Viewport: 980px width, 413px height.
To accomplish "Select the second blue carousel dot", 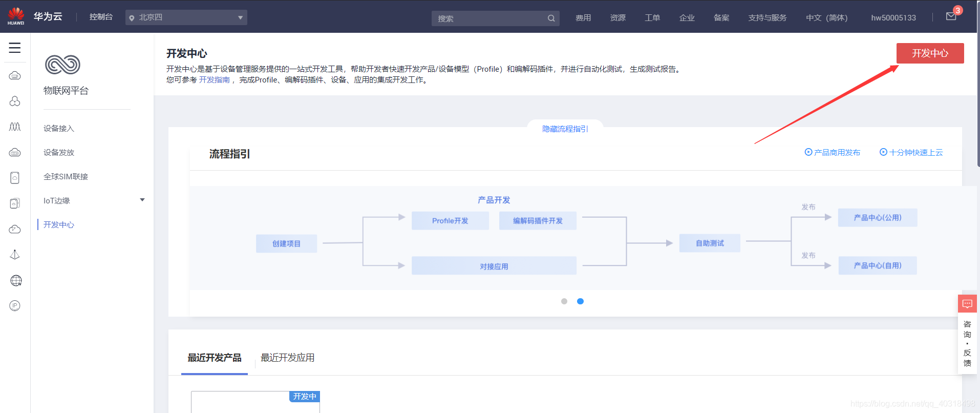I will pyautogui.click(x=580, y=301).
